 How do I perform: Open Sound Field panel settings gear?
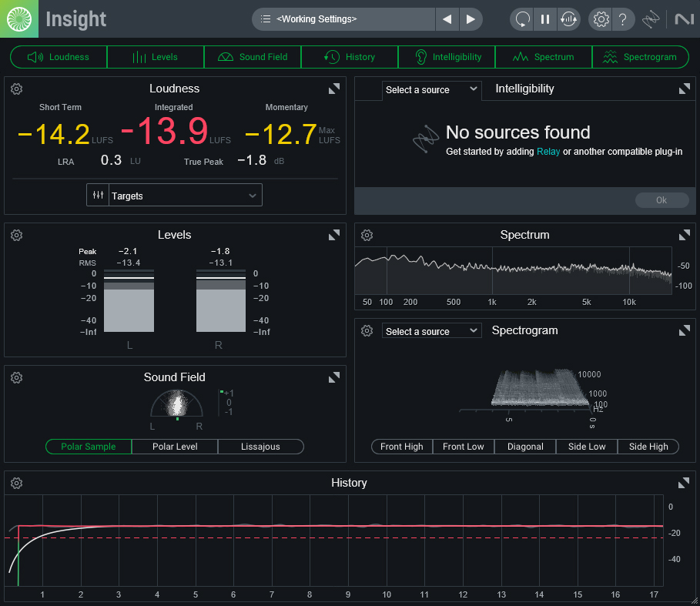pos(17,377)
